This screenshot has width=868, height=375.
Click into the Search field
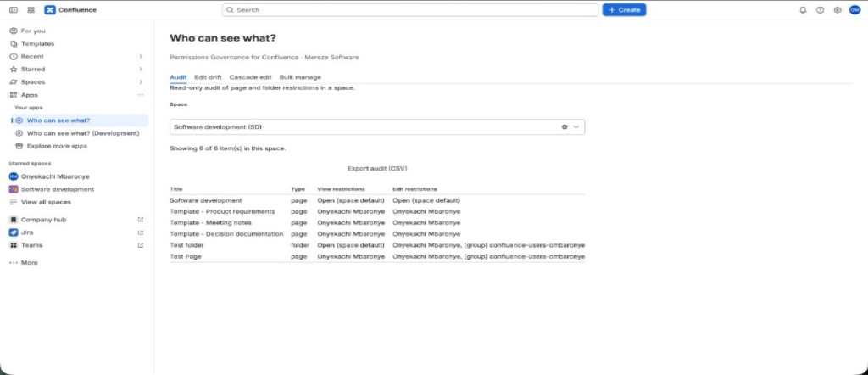point(410,10)
